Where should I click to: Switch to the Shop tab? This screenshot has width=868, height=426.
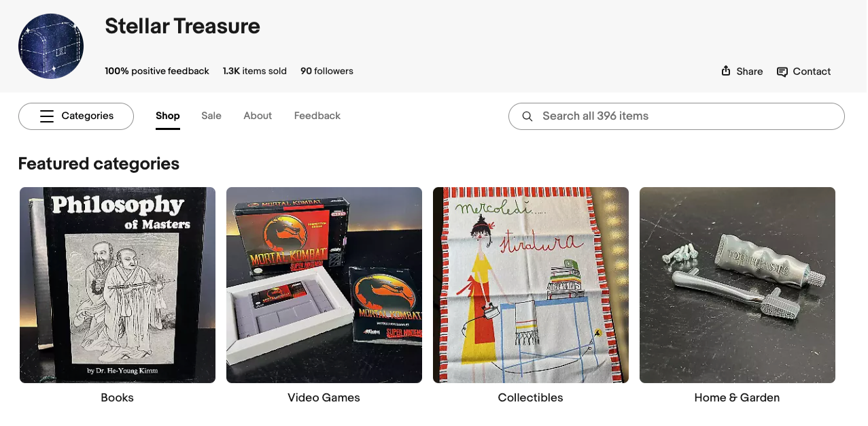click(168, 116)
